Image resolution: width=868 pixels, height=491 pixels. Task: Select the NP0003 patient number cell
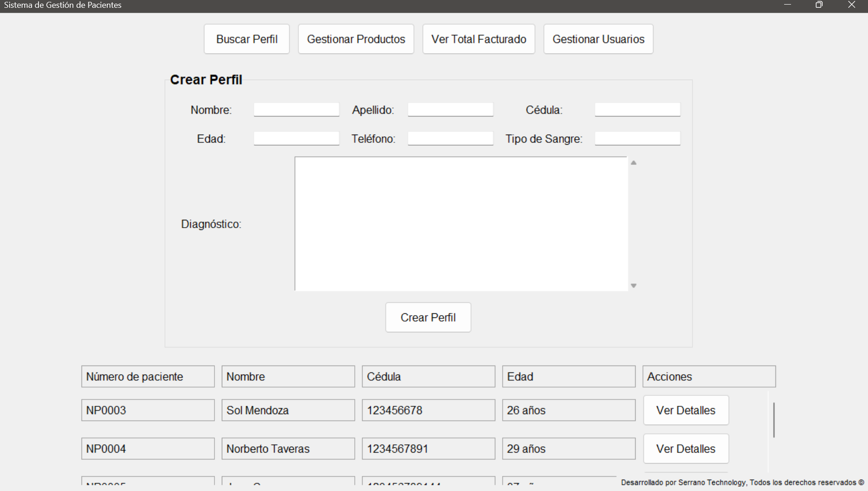148,410
